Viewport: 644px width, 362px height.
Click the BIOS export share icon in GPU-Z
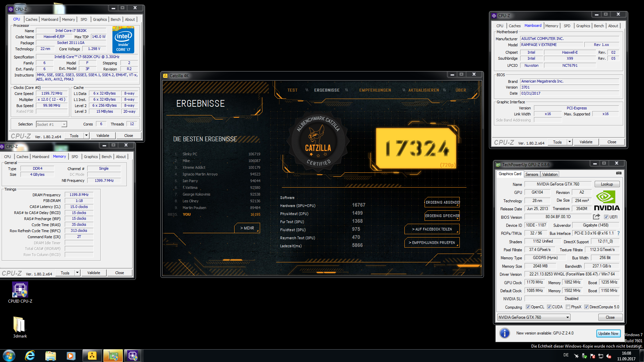[596, 217]
